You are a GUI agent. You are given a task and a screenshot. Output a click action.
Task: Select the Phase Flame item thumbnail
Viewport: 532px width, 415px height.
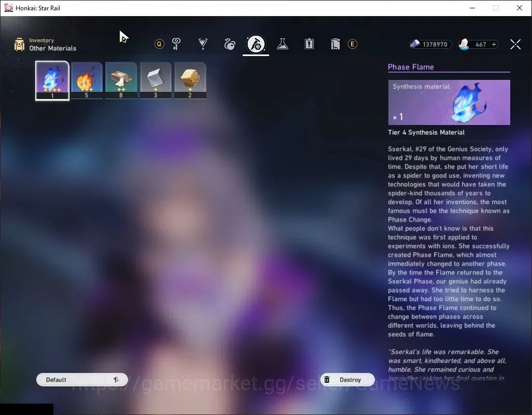pos(52,81)
